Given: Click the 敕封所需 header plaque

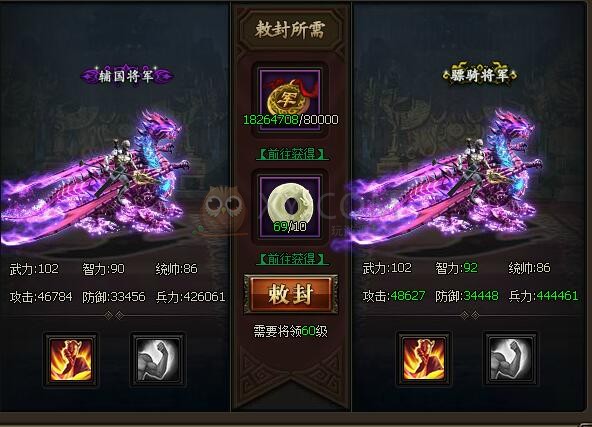Looking at the screenshot, I should [x=290, y=29].
